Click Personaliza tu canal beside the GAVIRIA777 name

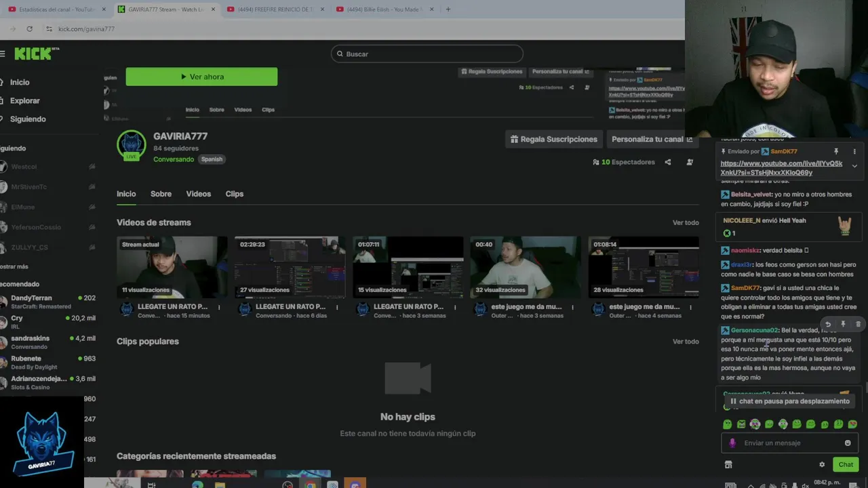click(652, 139)
